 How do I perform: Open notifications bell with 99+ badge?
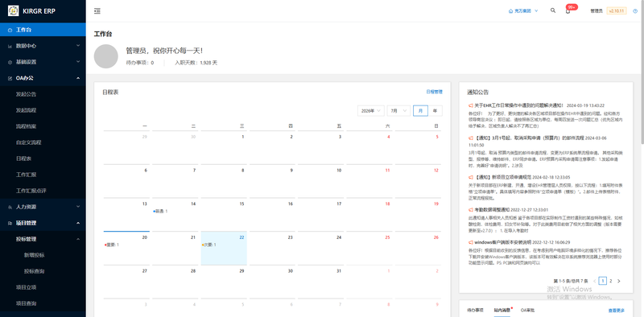coord(568,11)
